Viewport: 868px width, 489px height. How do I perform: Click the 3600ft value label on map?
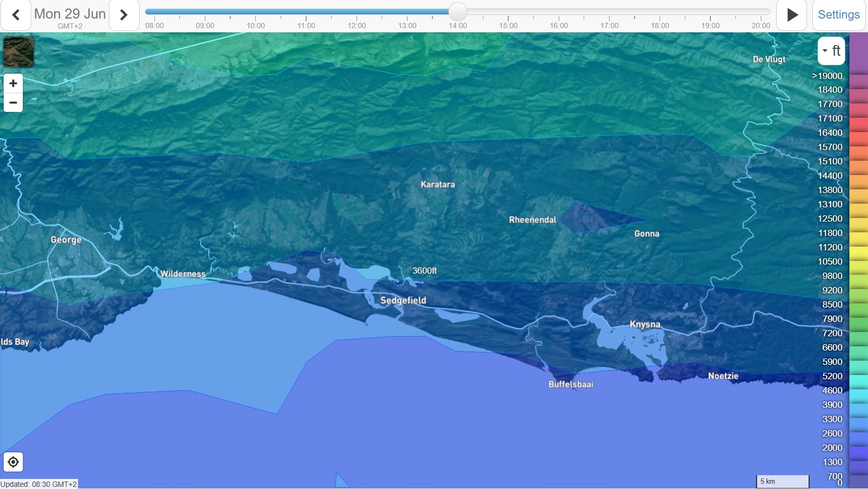coord(424,270)
